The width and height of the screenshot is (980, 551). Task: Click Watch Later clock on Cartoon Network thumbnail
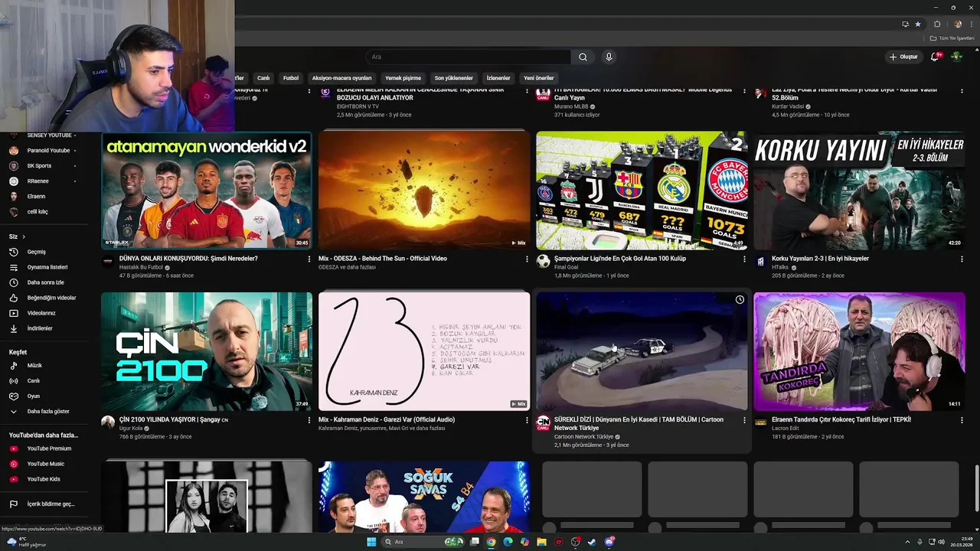pos(740,300)
